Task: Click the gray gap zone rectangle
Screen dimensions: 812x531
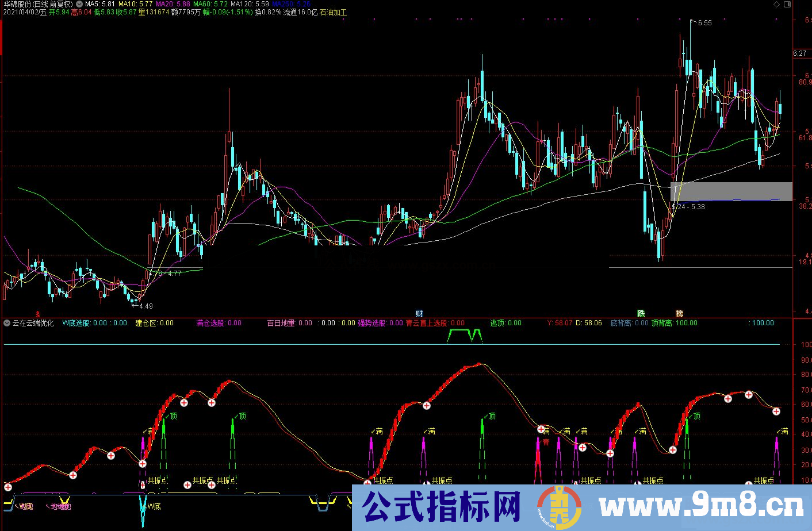Action: coord(731,191)
